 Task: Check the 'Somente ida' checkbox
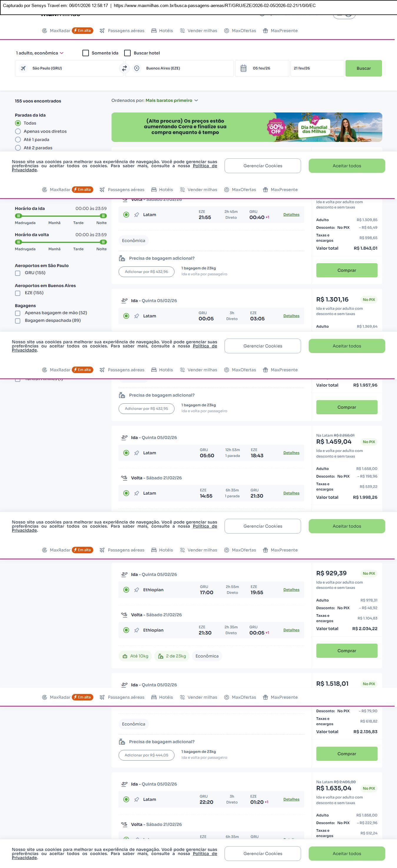click(86, 53)
